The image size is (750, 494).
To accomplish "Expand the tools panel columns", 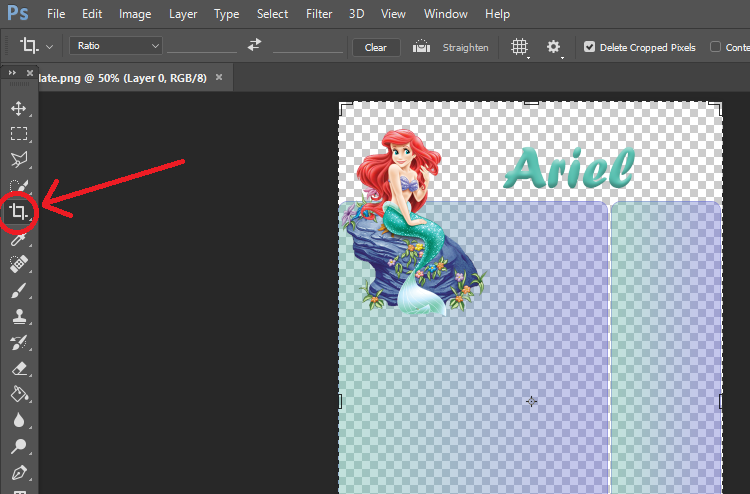I will [x=12, y=73].
